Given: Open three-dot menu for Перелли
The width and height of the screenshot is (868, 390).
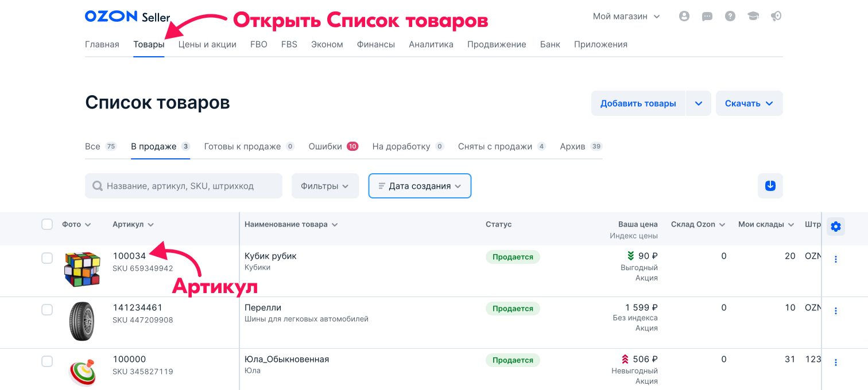Looking at the screenshot, I should pos(836,311).
